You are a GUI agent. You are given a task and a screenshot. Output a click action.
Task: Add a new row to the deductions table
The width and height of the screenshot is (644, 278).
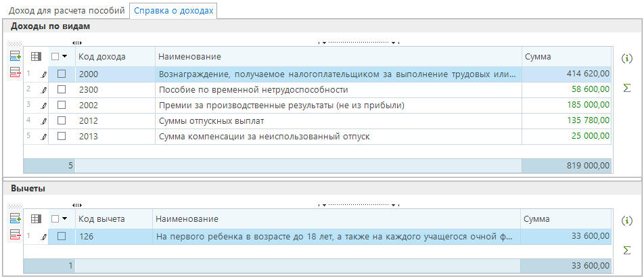tap(15, 218)
